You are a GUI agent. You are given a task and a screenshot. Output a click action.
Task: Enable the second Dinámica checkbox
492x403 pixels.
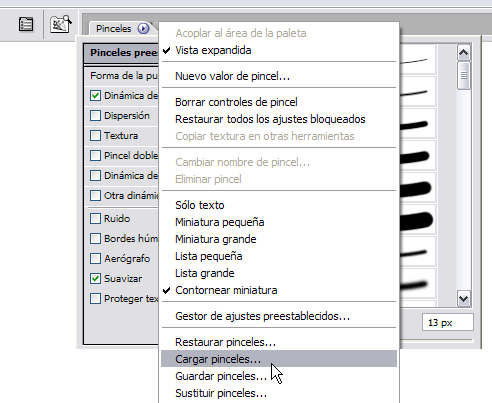[x=95, y=176]
